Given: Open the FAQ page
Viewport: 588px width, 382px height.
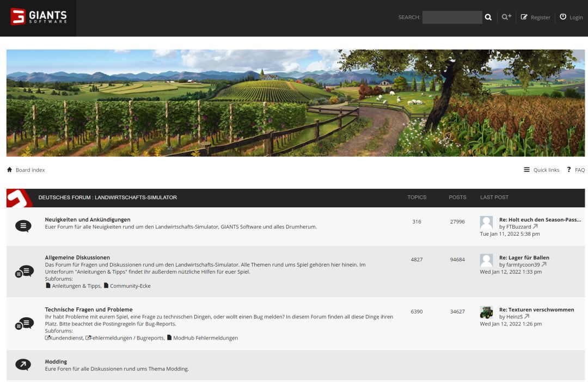Looking at the screenshot, I should point(579,170).
